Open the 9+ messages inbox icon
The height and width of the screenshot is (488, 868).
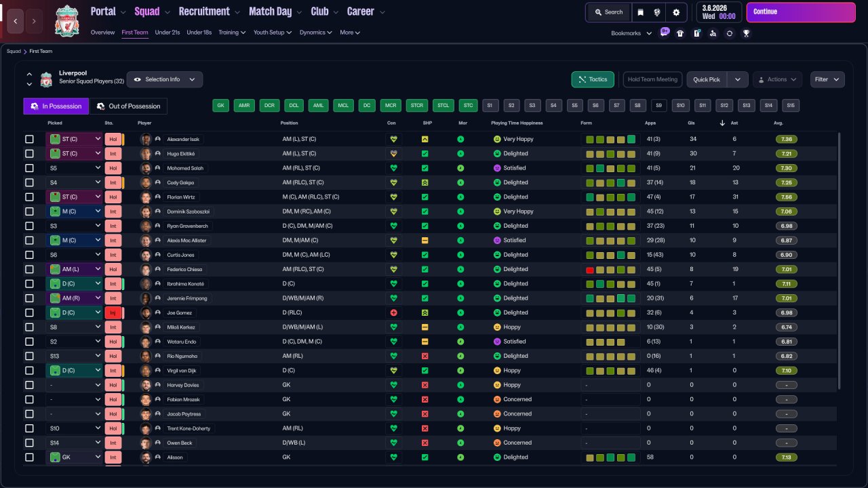point(665,33)
